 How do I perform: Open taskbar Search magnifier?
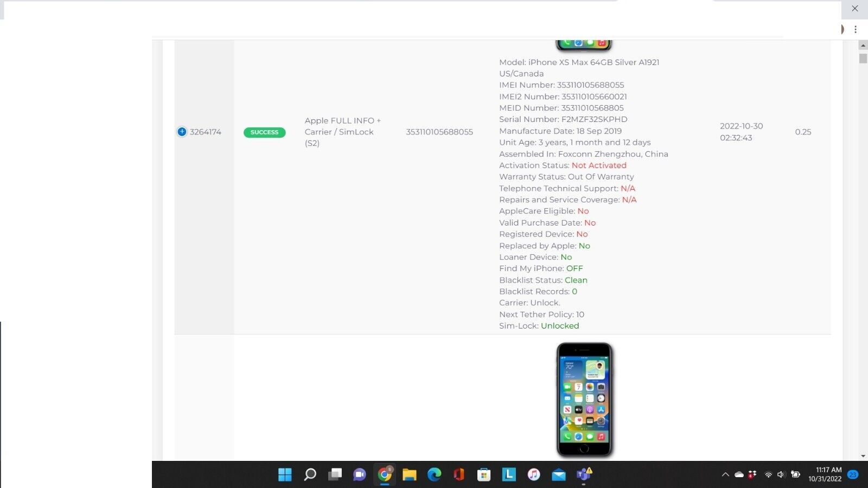pos(310,474)
